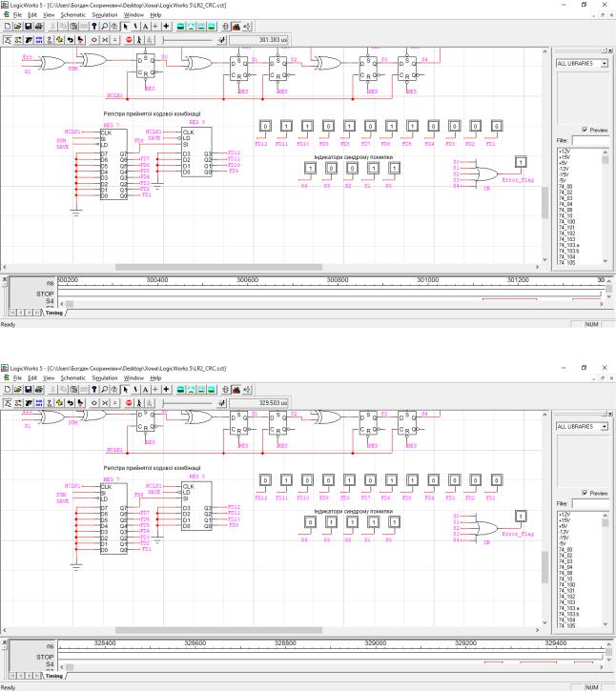Screen dimensions: 616x691
Task: Toggle Preview checkbox in 329.503 us window
Action: tap(585, 493)
